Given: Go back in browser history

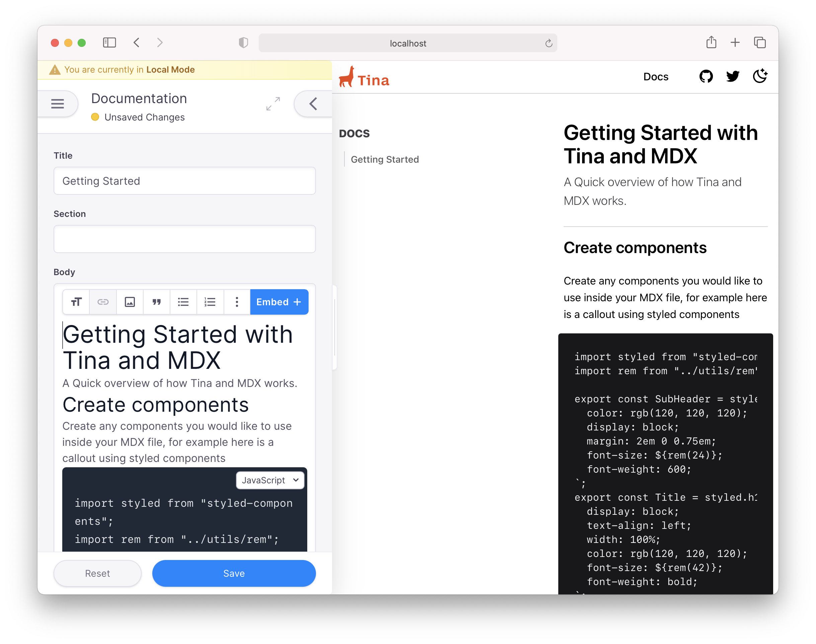Looking at the screenshot, I should [x=137, y=43].
